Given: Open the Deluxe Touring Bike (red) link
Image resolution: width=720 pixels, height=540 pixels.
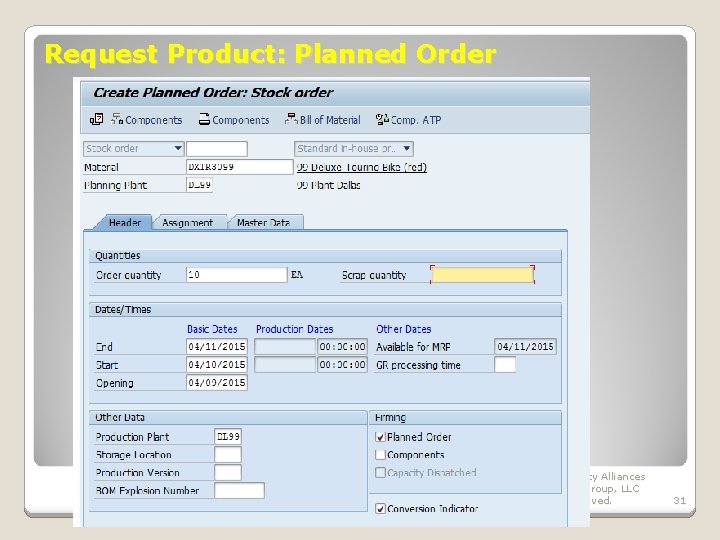Looking at the screenshot, I should [361, 167].
